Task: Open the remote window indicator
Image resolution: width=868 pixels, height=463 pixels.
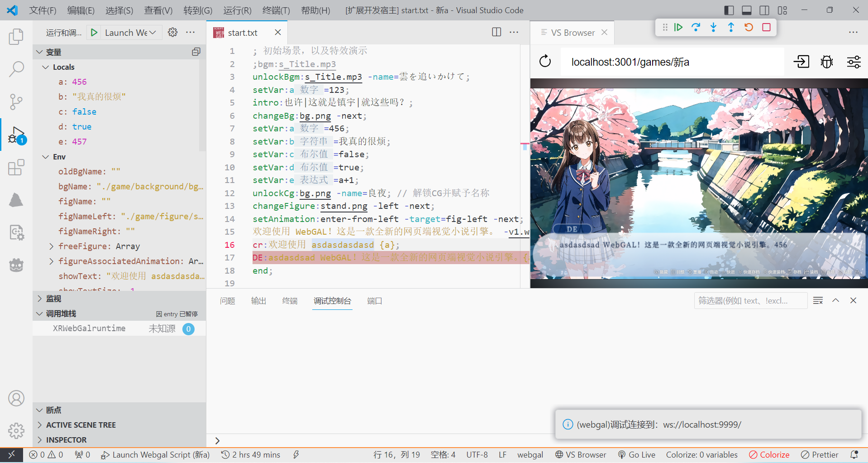Action: pyautogui.click(x=11, y=455)
